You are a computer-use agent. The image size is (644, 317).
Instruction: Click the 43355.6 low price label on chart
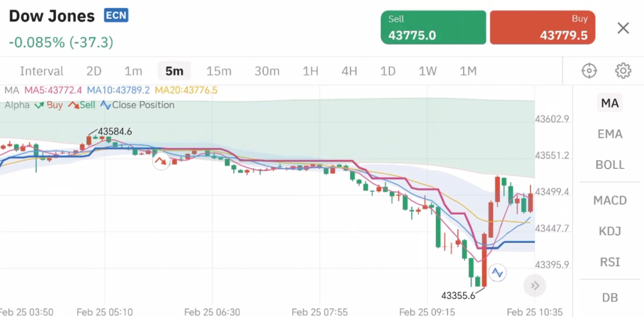pyautogui.click(x=458, y=295)
